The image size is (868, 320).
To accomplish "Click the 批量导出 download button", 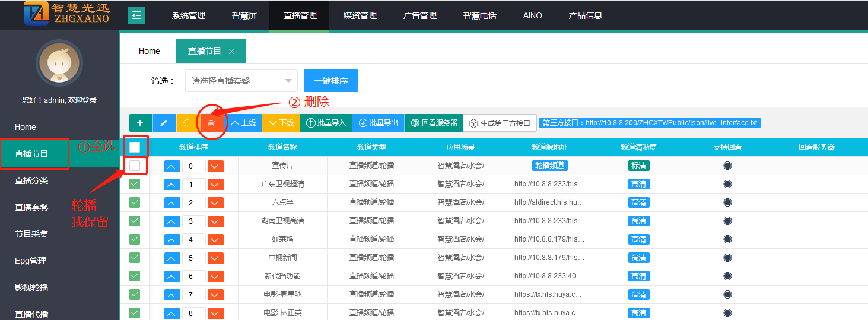I will [x=378, y=123].
